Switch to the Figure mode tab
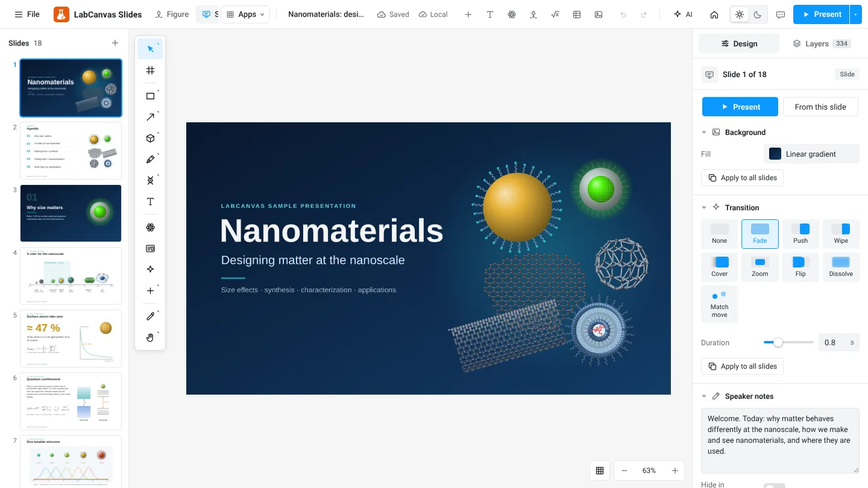The width and height of the screenshot is (868, 488). click(172, 14)
